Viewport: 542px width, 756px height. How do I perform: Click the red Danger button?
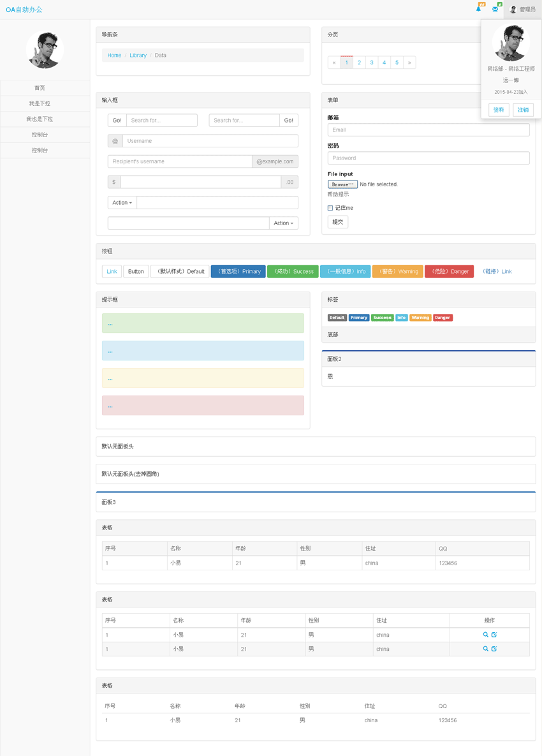(449, 272)
